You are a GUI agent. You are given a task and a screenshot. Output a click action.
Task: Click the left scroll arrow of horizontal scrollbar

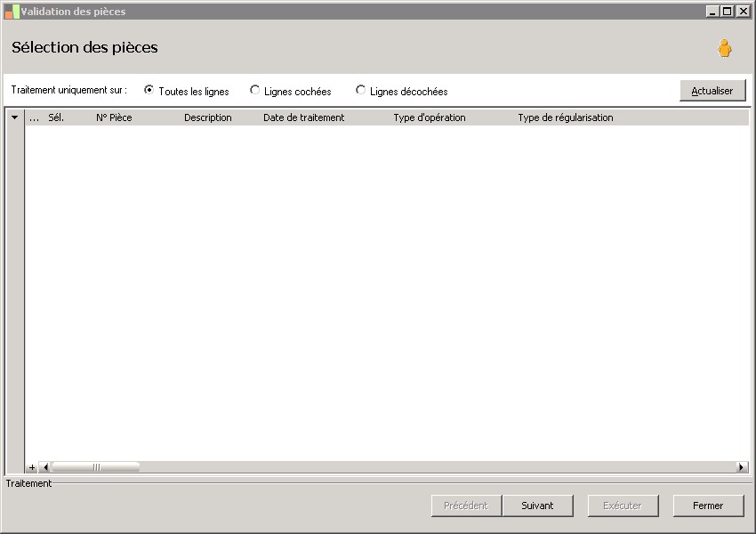pyautogui.click(x=44, y=467)
